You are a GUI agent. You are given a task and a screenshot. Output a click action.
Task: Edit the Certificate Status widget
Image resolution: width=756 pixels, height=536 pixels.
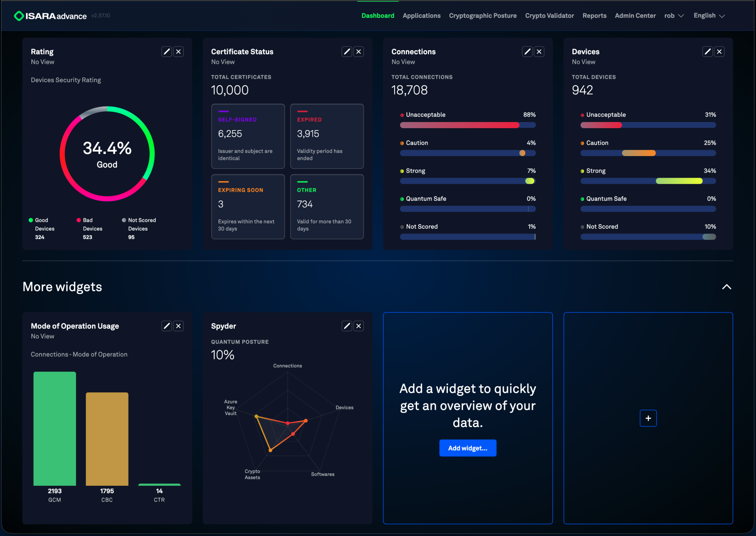[x=347, y=51]
